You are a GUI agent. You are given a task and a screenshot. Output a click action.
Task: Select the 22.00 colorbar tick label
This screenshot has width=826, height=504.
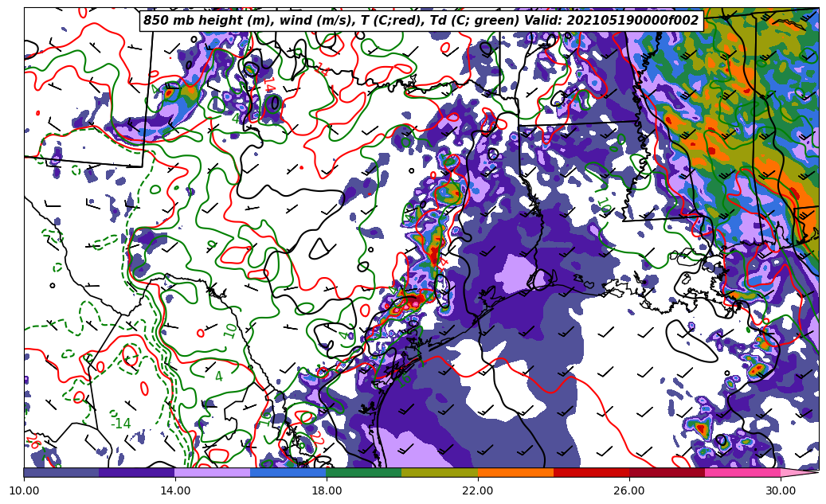(x=478, y=490)
